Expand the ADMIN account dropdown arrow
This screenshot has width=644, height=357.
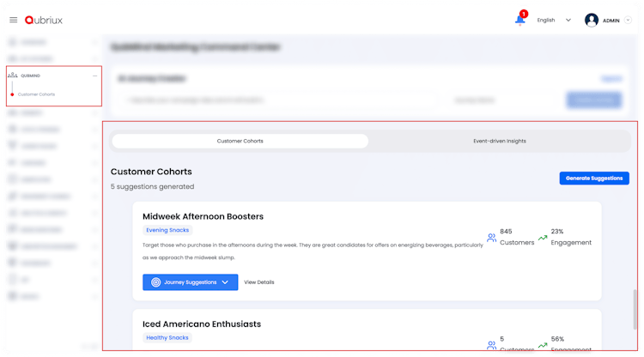[629, 20]
